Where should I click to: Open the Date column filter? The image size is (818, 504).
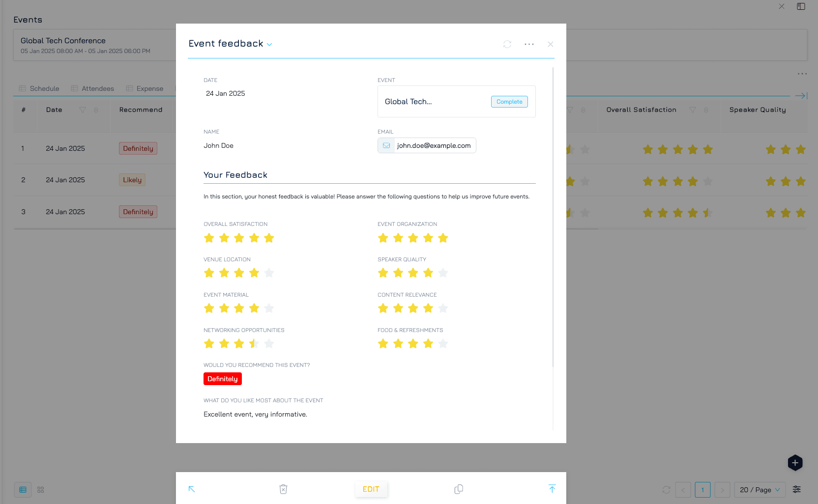tap(83, 110)
